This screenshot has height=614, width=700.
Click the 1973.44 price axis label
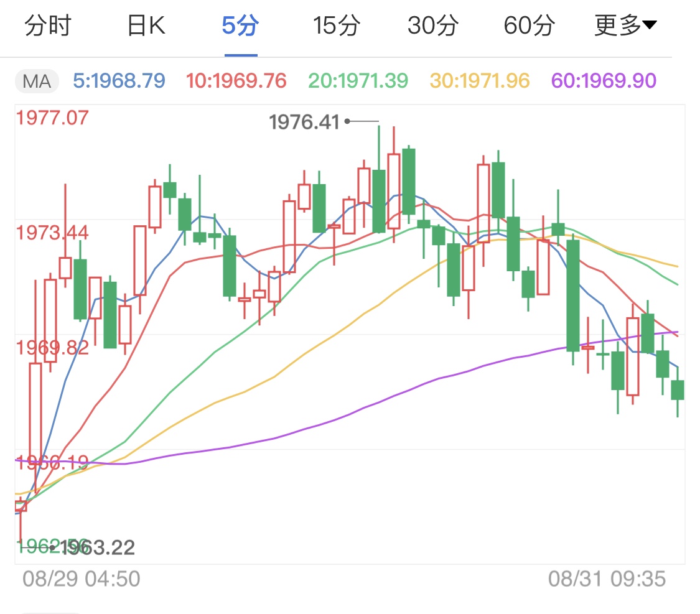coord(52,233)
